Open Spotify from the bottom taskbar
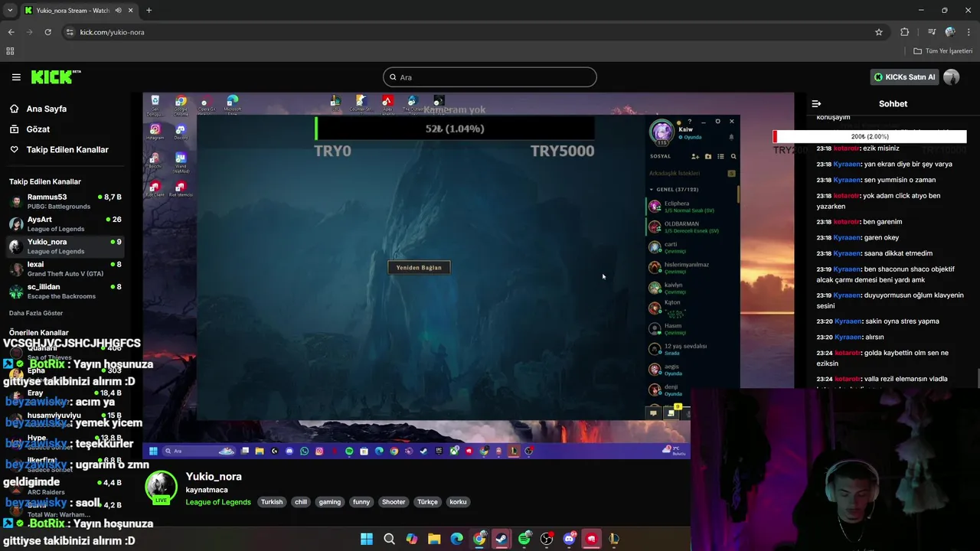The image size is (980, 551). (x=524, y=539)
